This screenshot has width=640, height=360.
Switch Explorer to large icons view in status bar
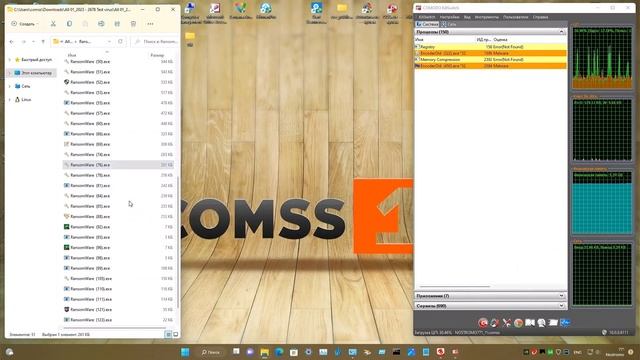tap(176, 334)
